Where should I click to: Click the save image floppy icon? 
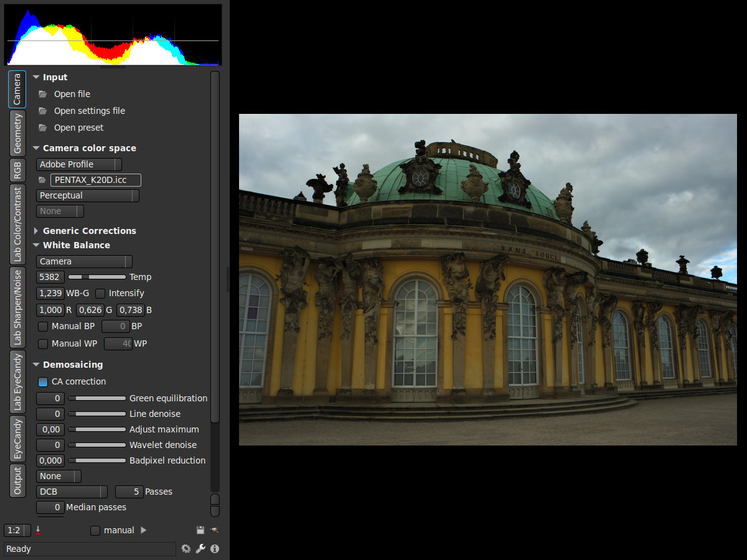(200, 530)
